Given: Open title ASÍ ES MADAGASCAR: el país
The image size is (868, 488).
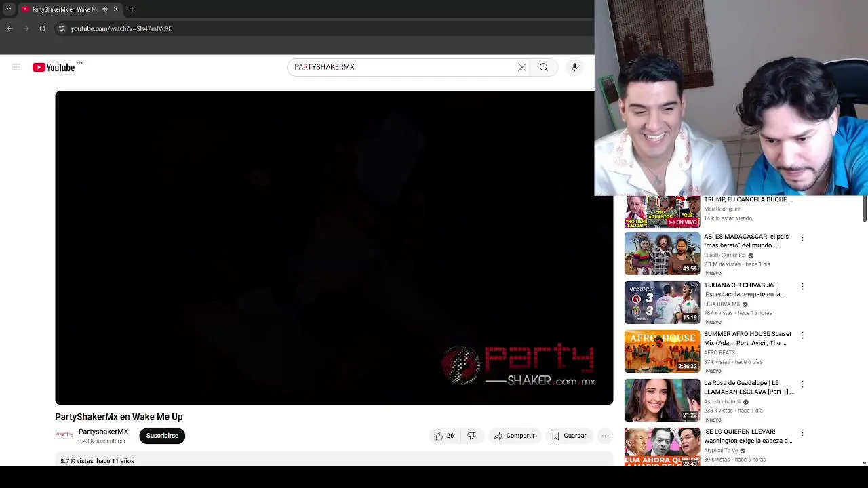Looking at the screenshot, I should [x=746, y=241].
